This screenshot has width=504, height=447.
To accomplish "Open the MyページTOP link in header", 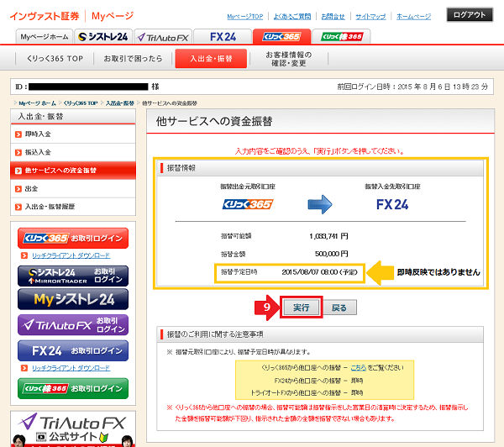I will [x=245, y=17].
